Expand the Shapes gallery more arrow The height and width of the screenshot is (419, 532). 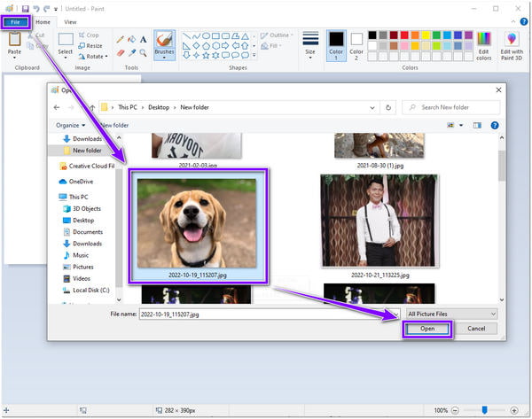coord(254,55)
